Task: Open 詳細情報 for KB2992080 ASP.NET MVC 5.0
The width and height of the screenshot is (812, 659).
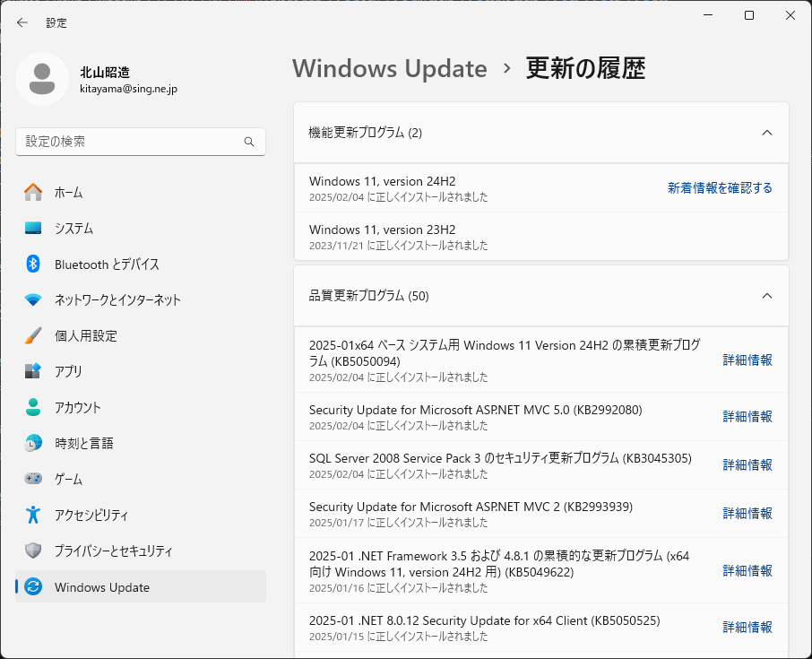Action: click(x=747, y=416)
